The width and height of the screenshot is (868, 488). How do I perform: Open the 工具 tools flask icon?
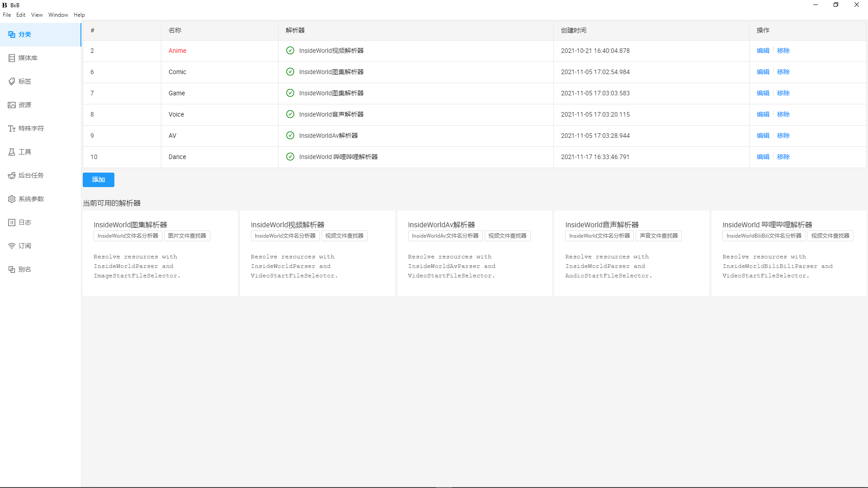(x=12, y=152)
